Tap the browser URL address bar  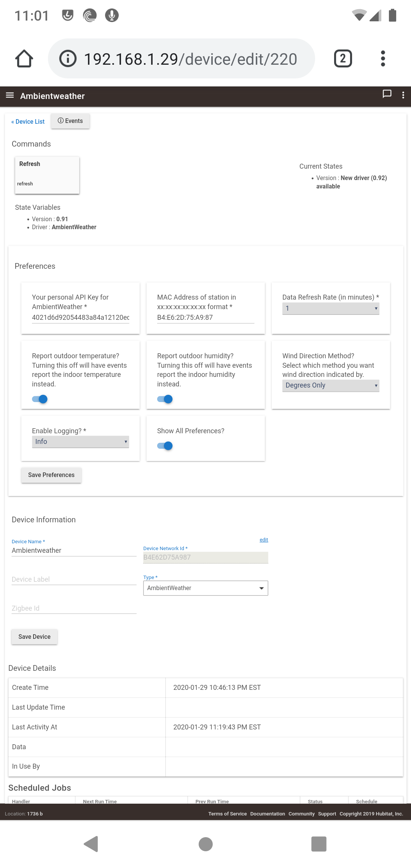coord(182,59)
